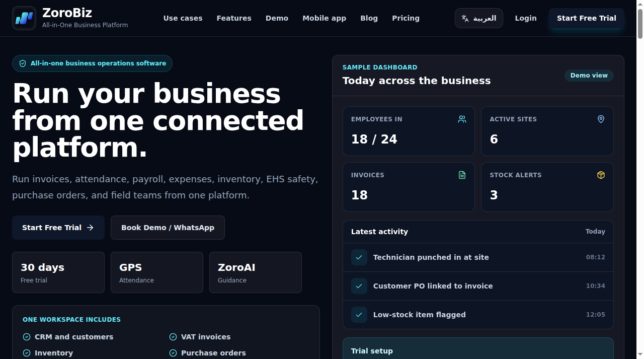Click the 30 days Free trial card
This screenshot has height=359, width=644.
pos(58,272)
